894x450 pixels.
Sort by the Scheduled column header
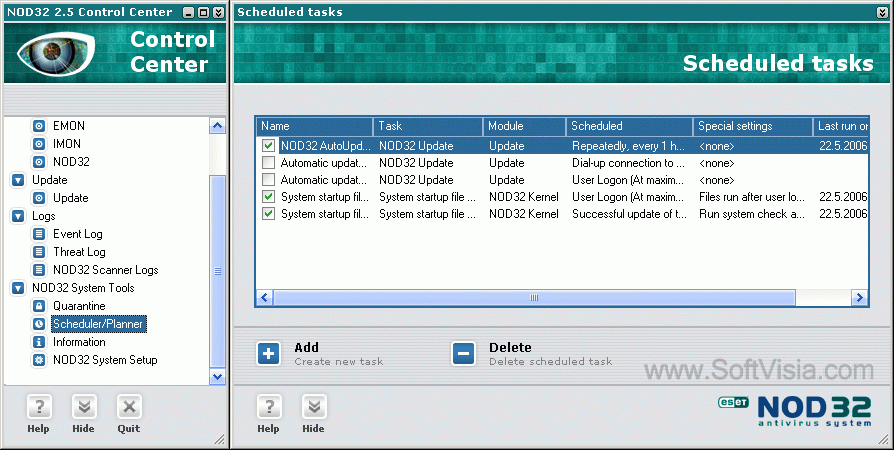pos(629,126)
